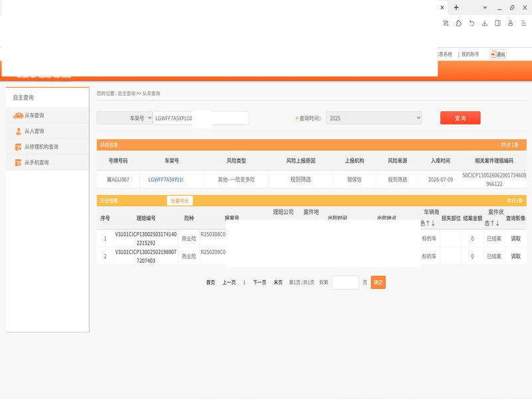Click related claim code 50CICP13002606
Image resolution: width=532 pixels, height=399 pixels.
click(x=494, y=180)
